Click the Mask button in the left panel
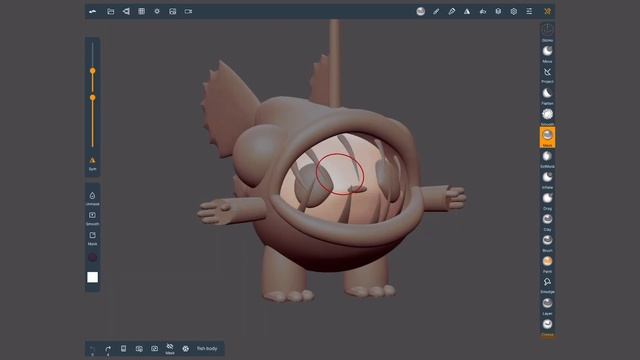 tap(93, 238)
